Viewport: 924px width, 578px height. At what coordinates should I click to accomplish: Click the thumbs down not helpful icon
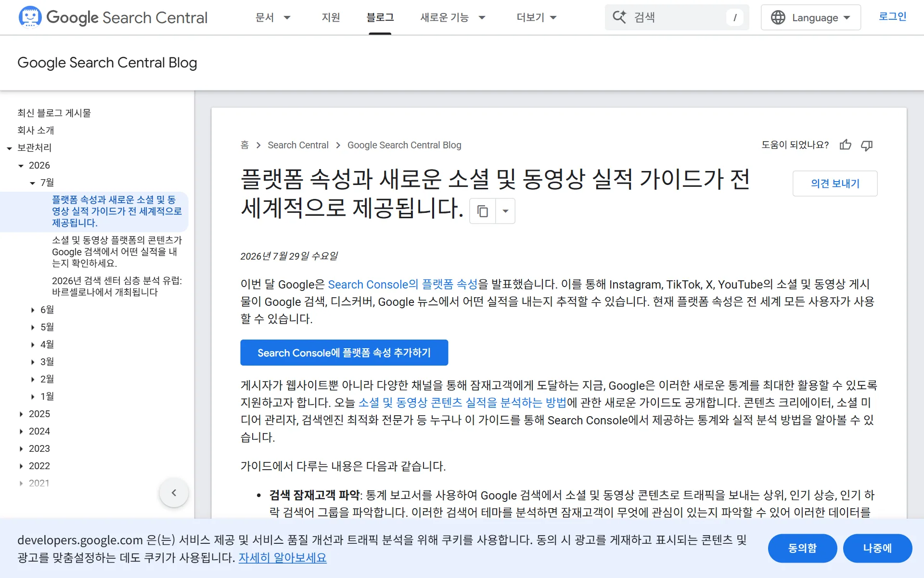coord(867,145)
